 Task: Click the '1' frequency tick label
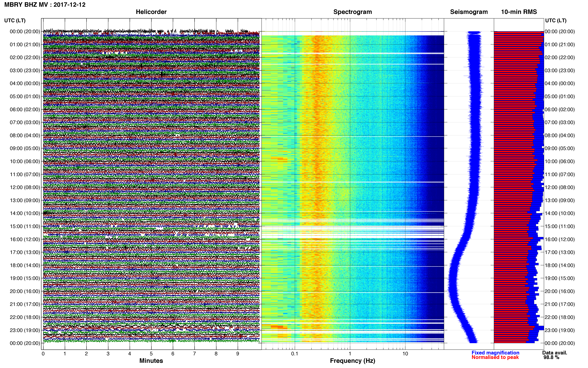350,354
